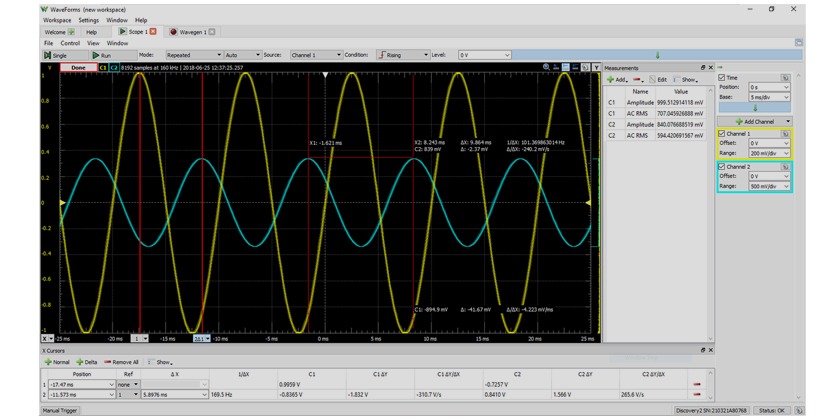Click the Welcome tab plus icon
Image resolution: width=840 pixels, height=420 pixels.
click(x=71, y=32)
